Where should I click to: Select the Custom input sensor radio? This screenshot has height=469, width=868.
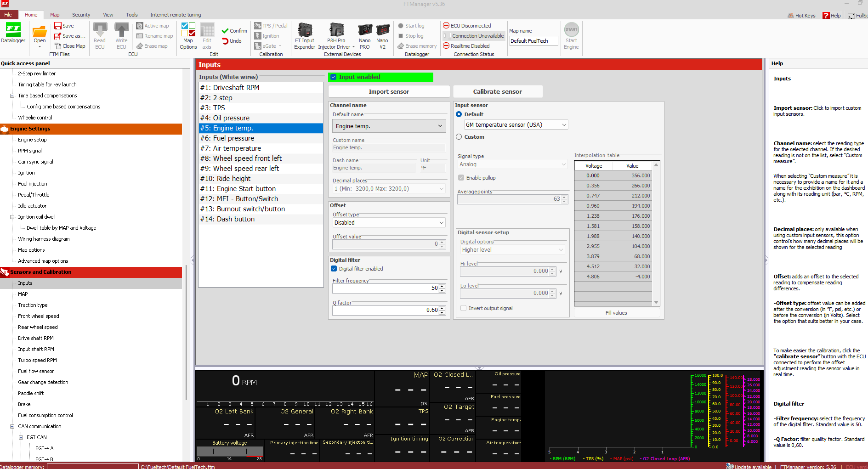(459, 137)
